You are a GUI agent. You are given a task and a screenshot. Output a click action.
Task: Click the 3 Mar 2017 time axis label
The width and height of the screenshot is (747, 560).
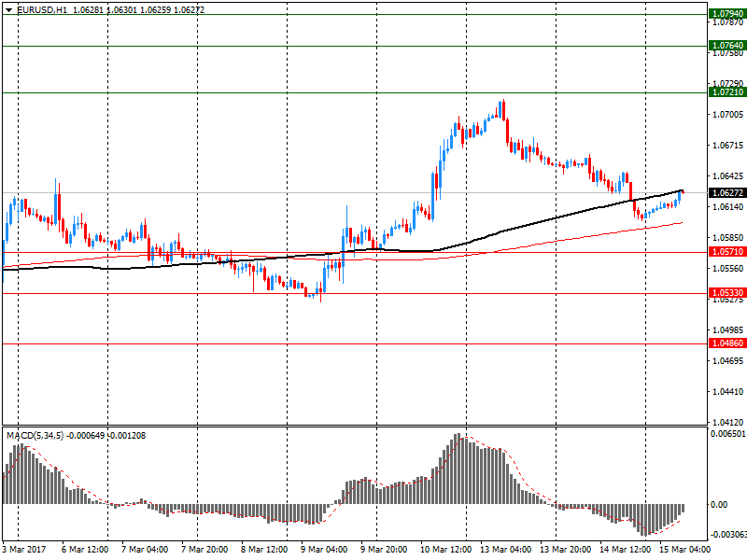tap(24, 549)
